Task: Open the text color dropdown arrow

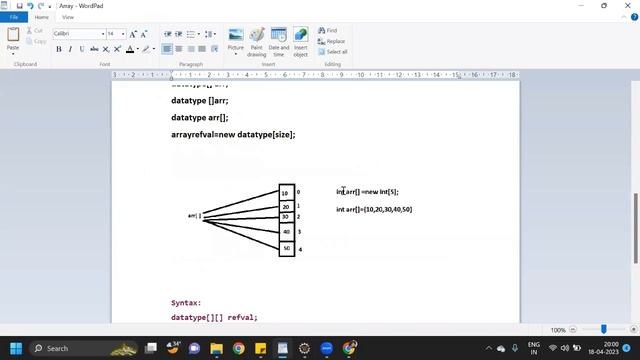Action: tap(138, 49)
